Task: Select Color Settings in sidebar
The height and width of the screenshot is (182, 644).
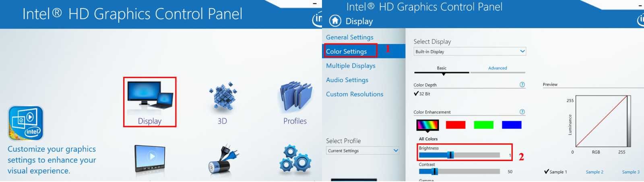Action: click(x=363, y=51)
